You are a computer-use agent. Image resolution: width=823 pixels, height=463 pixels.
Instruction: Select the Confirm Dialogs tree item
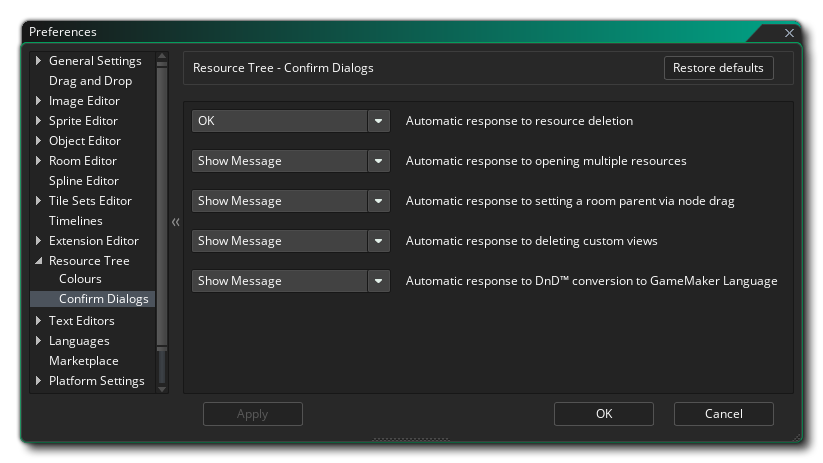point(103,299)
